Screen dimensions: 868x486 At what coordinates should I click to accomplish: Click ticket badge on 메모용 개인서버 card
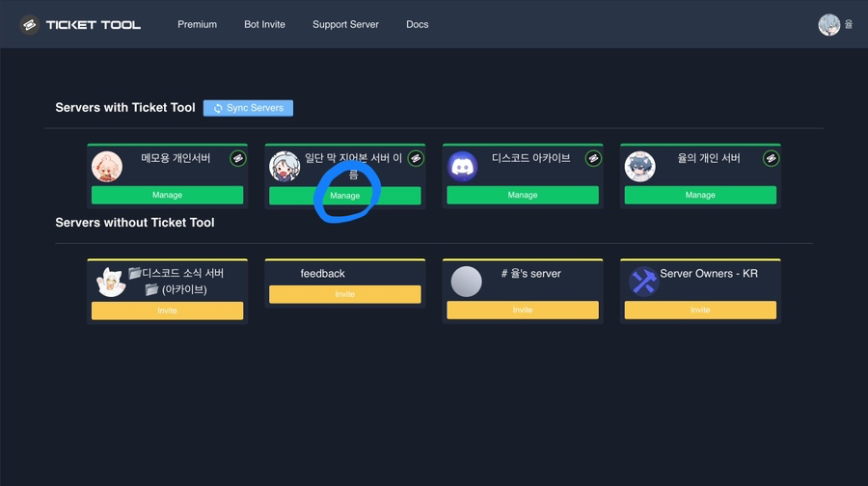(x=238, y=158)
